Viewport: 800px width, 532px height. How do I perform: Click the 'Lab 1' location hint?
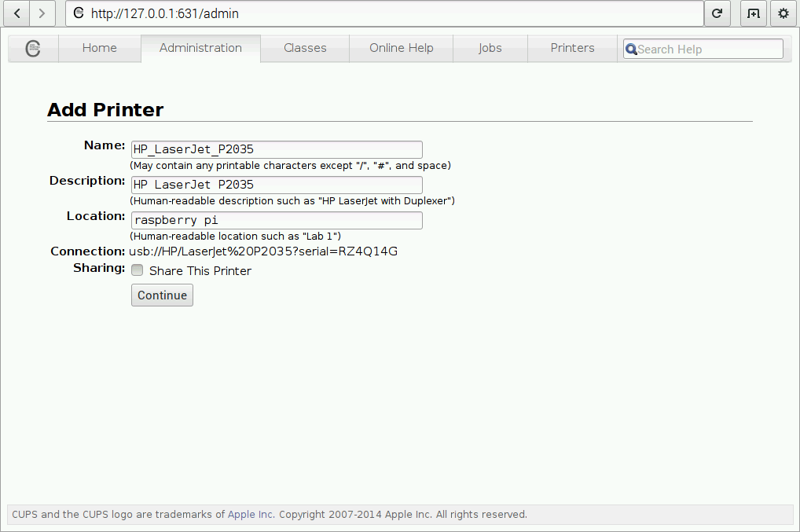(235, 237)
